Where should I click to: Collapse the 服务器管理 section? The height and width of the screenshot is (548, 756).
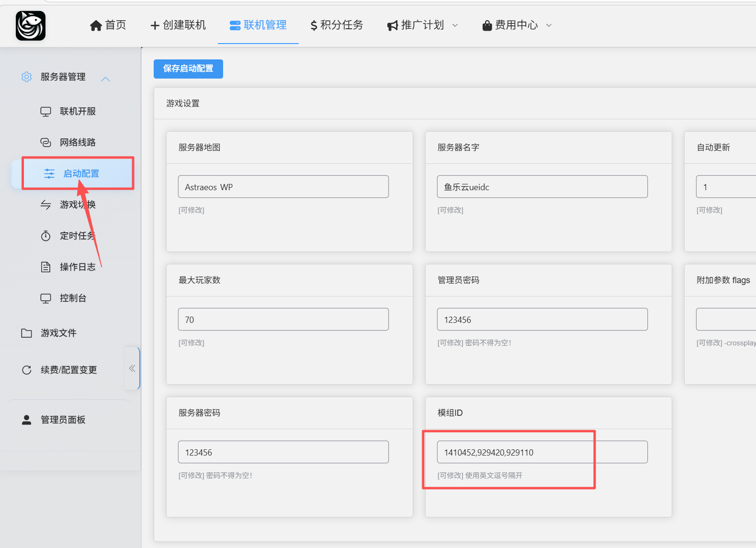(105, 79)
